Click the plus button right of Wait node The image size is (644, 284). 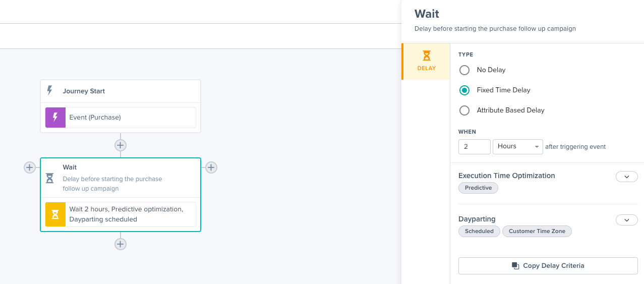(211, 167)
